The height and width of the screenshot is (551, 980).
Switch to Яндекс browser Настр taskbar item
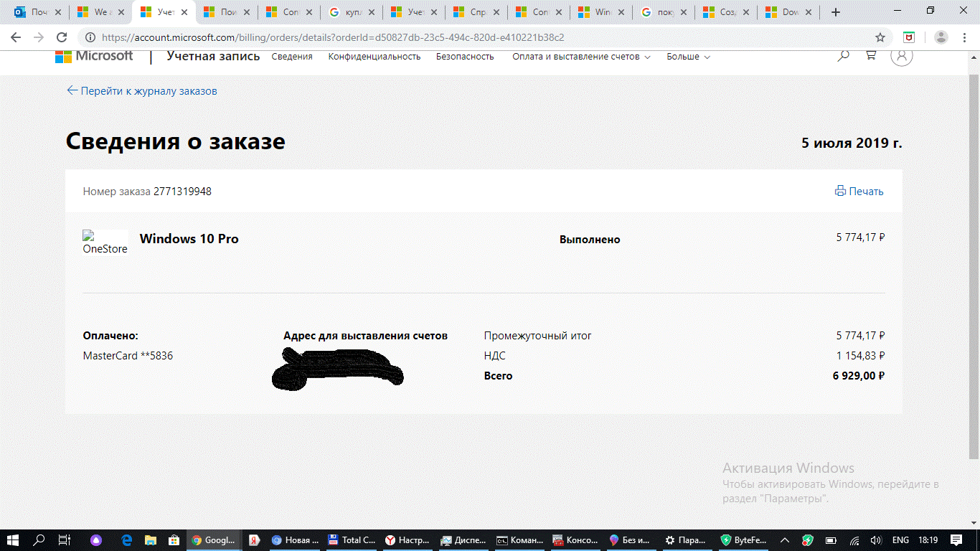(x=407, y=540)
